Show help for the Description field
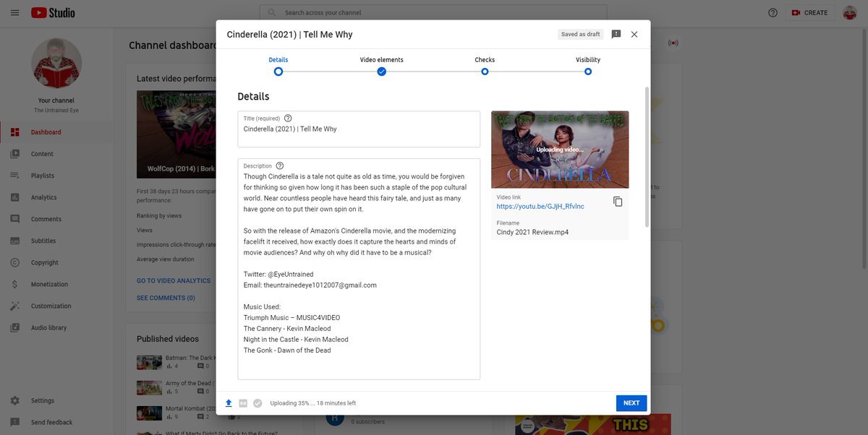This screenshot has height=435, width=868. pos(280,165)
